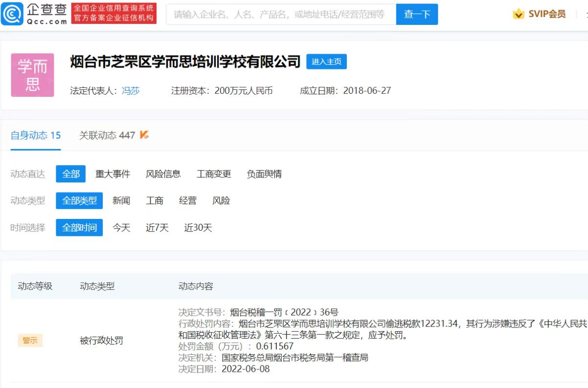Click the 动态内容 column header
This screenshot has height=388, width=588.
coord(196,286)
